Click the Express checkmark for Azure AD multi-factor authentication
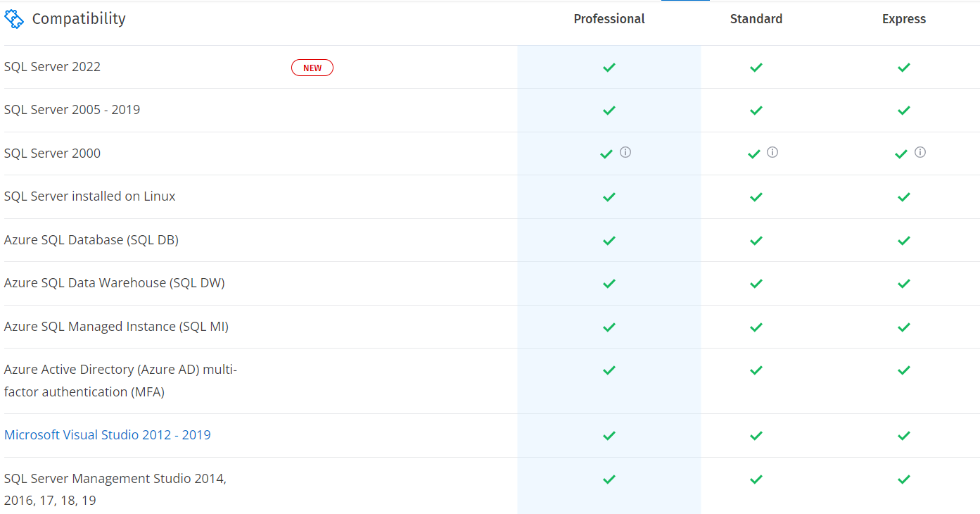980x514 pixels. (x=904, y=370)
